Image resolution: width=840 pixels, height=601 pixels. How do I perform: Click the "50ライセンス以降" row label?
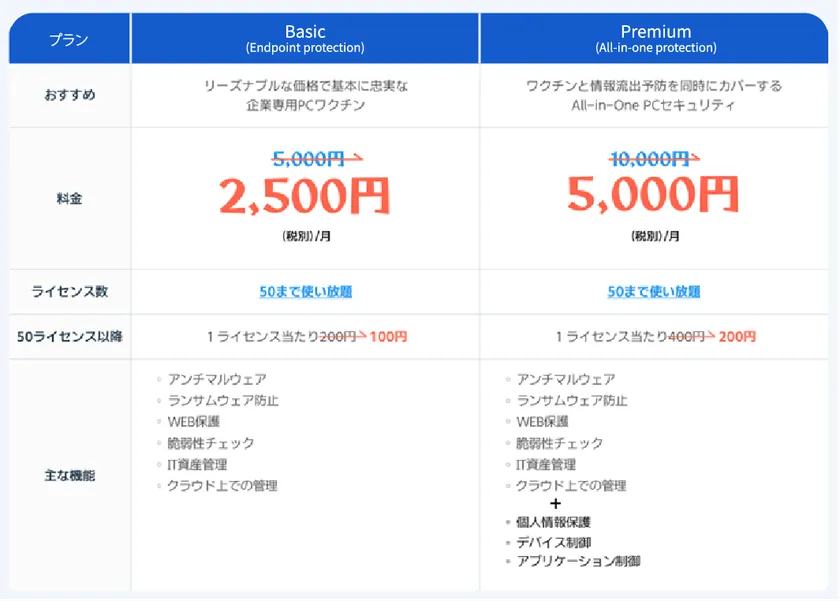point(69,337)
